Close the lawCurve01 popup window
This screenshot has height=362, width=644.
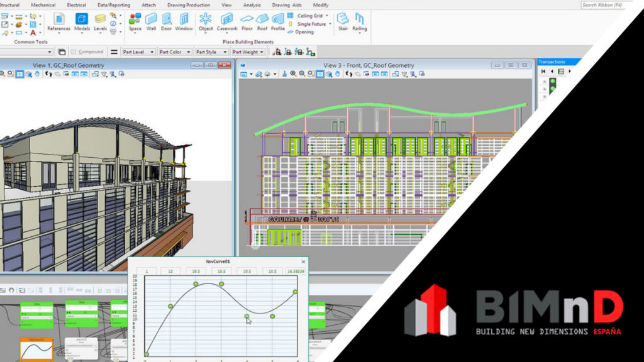click(x=303, y=261)
